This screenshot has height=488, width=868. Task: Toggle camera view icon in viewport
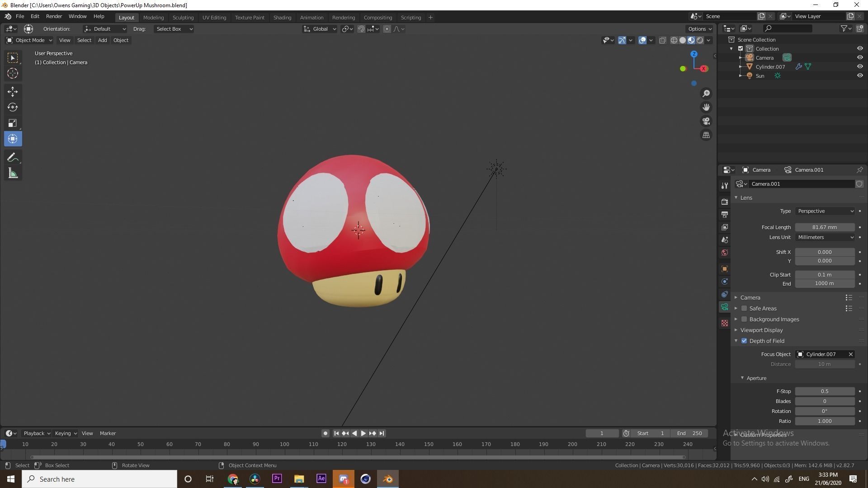coord(706,121)
